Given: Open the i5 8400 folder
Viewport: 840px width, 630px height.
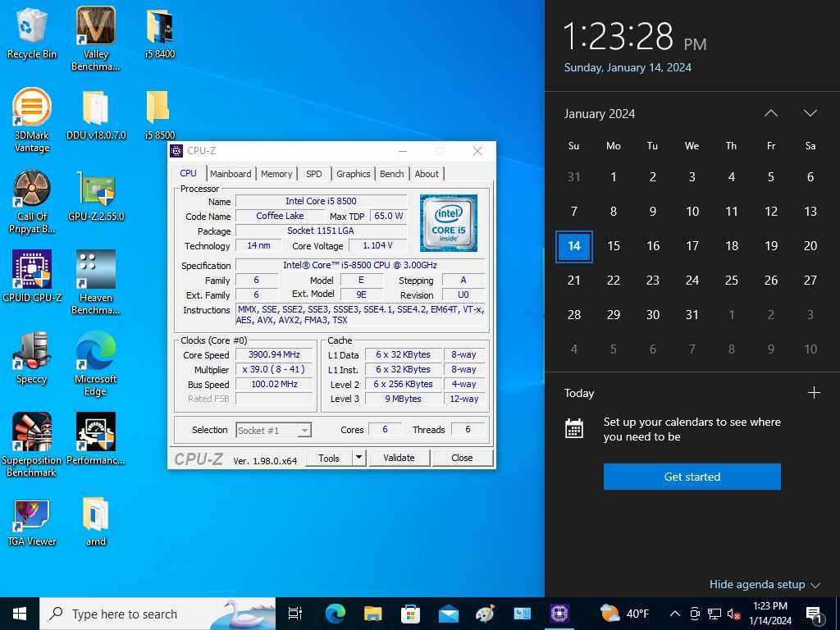Looking at the screenshot, I should 160,34.
